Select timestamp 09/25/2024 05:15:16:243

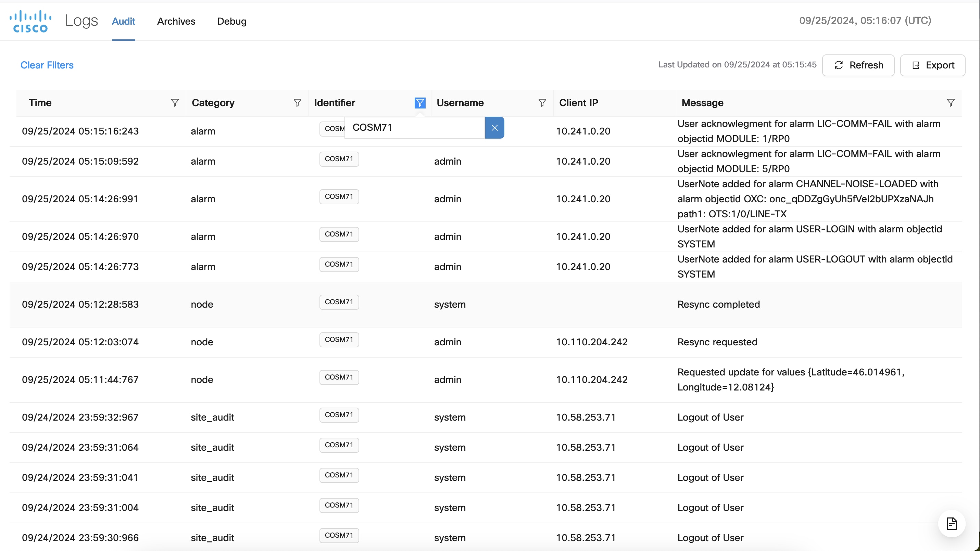click(x=80, y=131)
